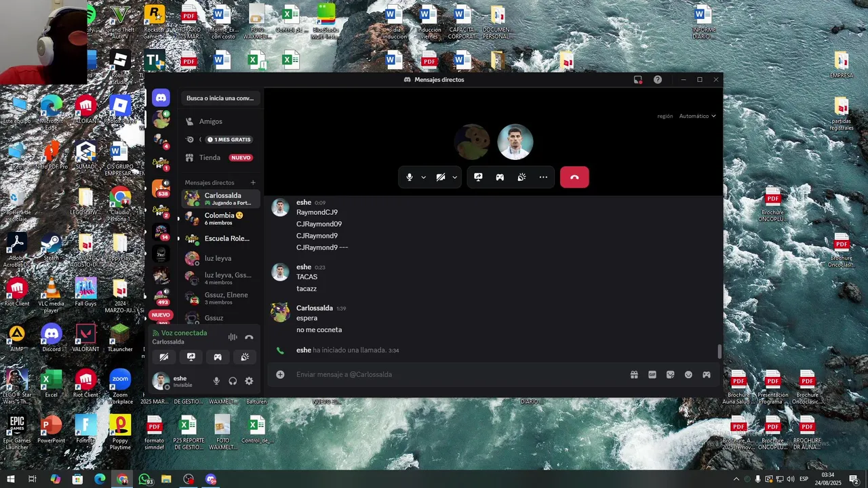The height and width of the screenshot is (488, 868).
Task: Open the Escuela Role... conversation
Action: (221, 239)
